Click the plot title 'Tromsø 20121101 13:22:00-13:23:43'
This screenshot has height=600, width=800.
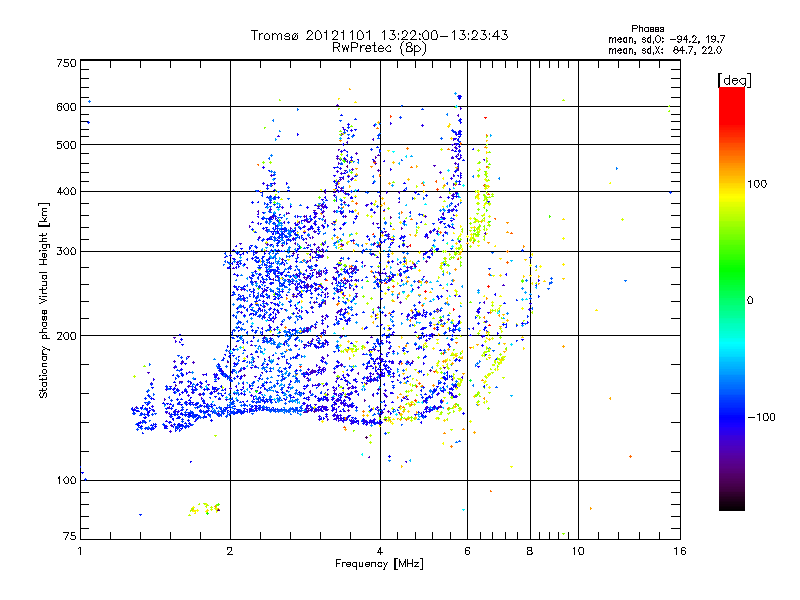379,35
